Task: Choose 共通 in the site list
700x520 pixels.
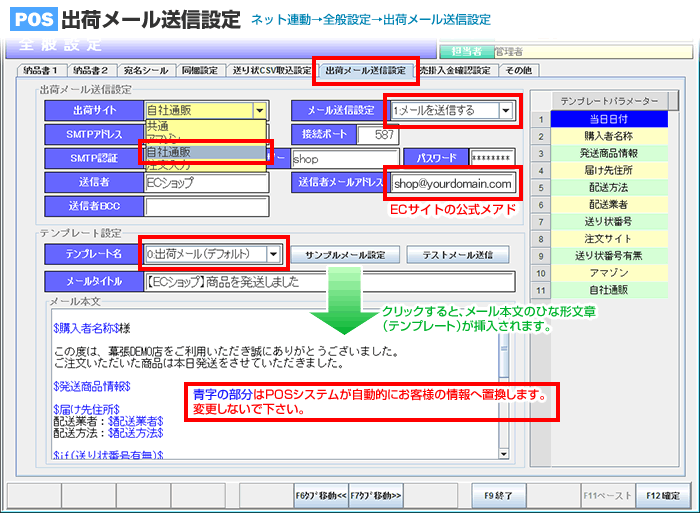Action: point(205,126)
